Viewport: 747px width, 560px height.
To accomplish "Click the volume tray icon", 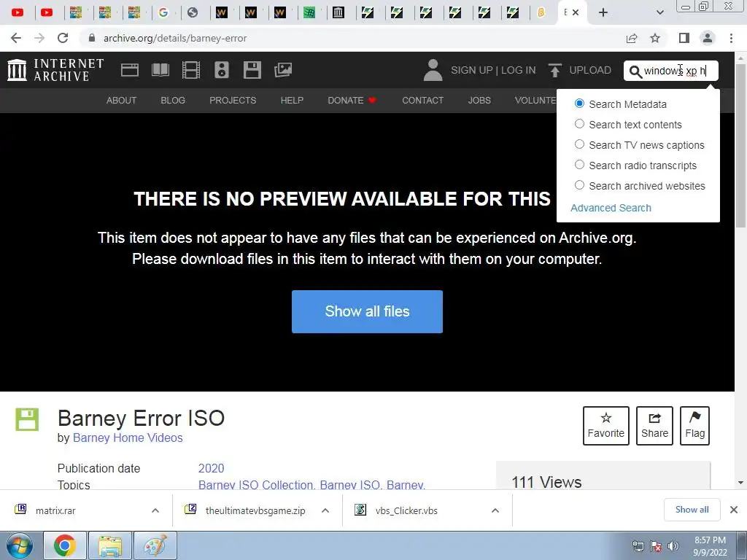I will click(x=673, y=546).
